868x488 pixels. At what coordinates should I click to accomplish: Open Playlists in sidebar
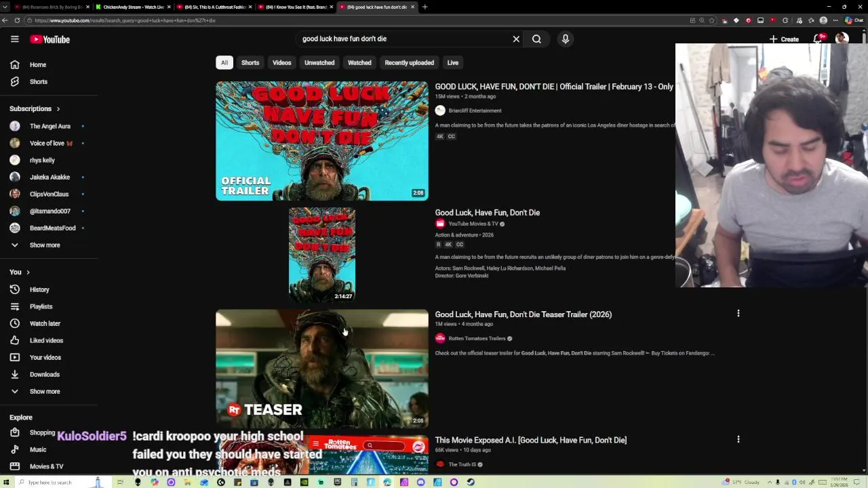pyautogui.click(x=41, y=306)
